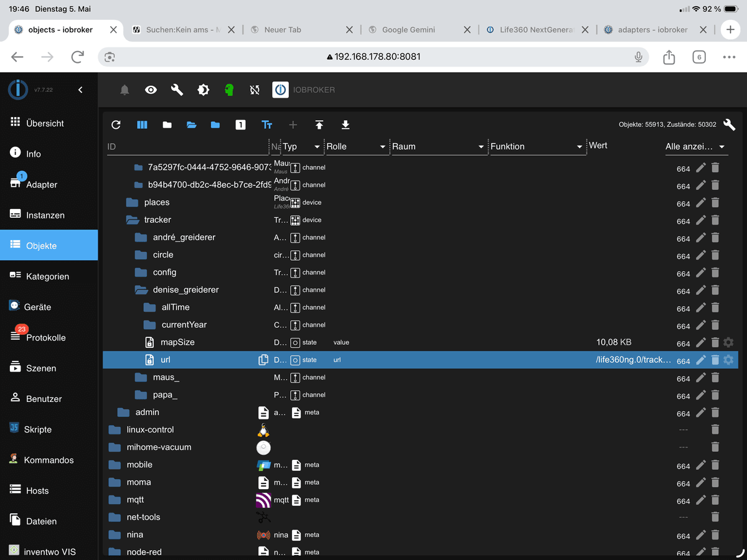Delete the linux-control entry trash icon

pyautogui.click(x=715, y=429)
